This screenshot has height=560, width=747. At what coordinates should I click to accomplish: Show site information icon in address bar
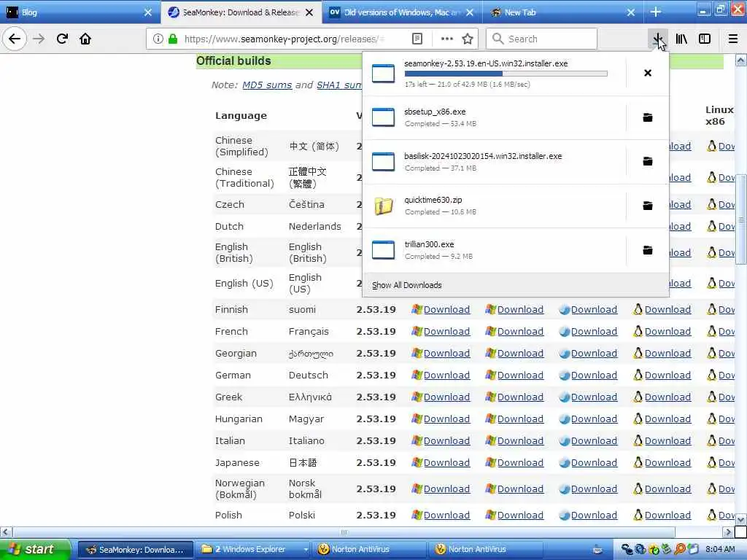pos(158,39)
